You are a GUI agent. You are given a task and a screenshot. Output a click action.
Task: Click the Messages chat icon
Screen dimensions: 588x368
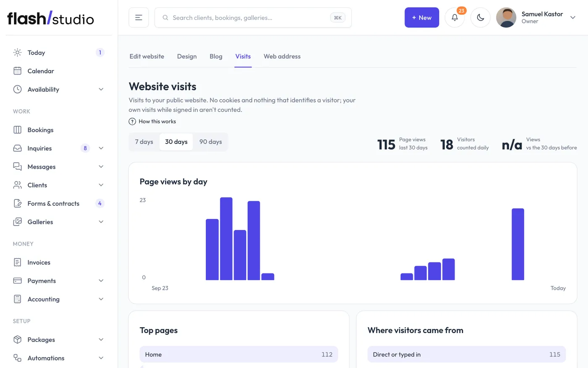coord(17,167)
